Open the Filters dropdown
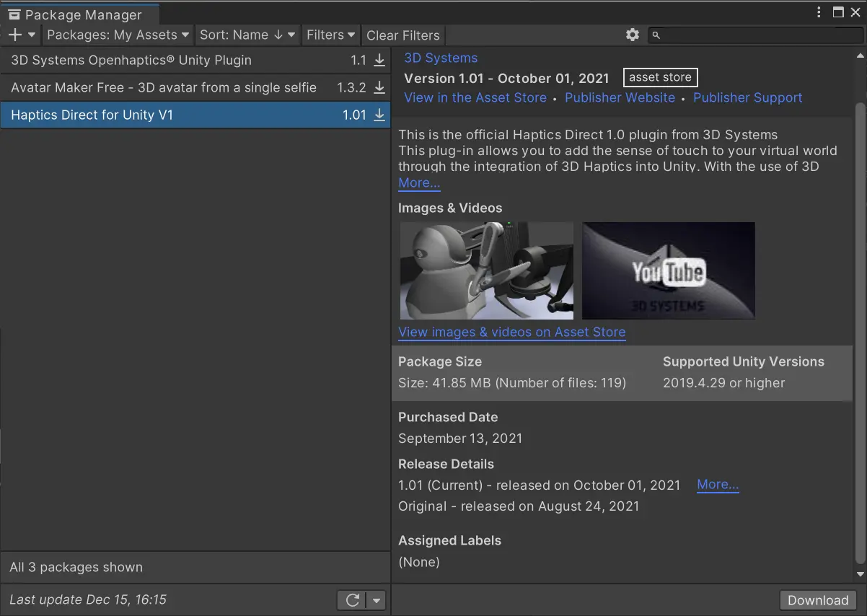 click(x=331, y=35)
